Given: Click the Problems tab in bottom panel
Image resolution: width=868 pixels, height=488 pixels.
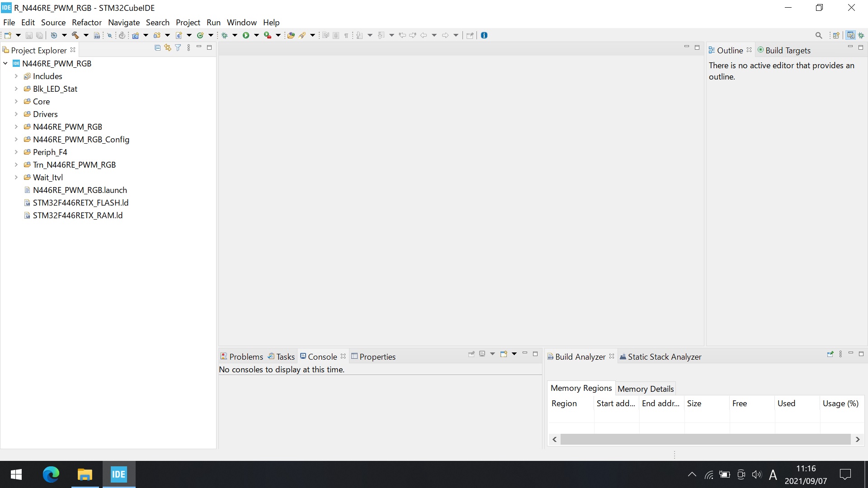Looking at the screenshot, I should point(245,357).
